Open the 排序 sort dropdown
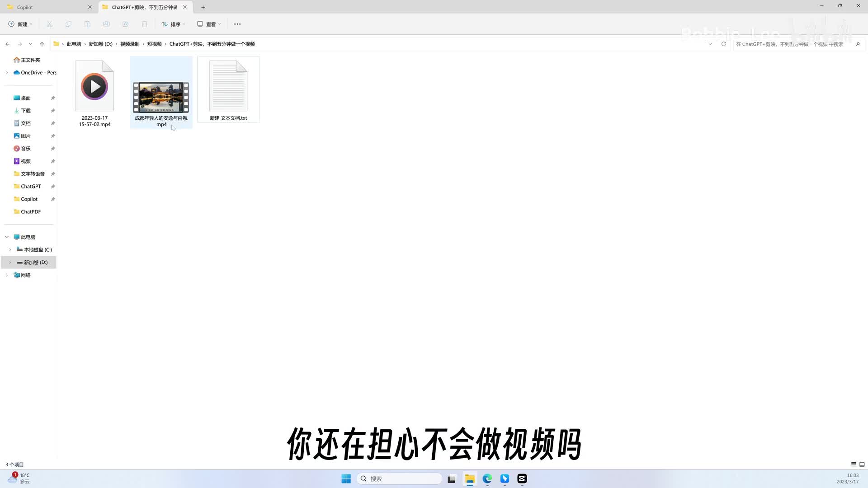 [173, 24]
